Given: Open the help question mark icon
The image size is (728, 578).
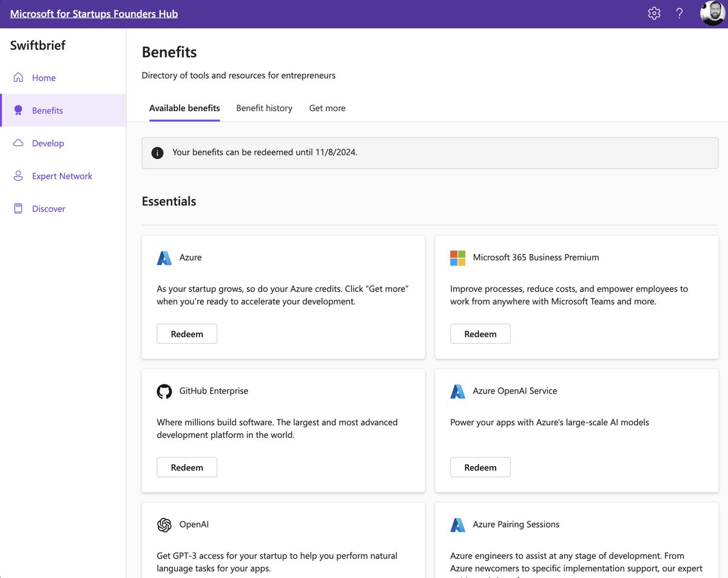Looking at the screenshot, I should [679, 13].
